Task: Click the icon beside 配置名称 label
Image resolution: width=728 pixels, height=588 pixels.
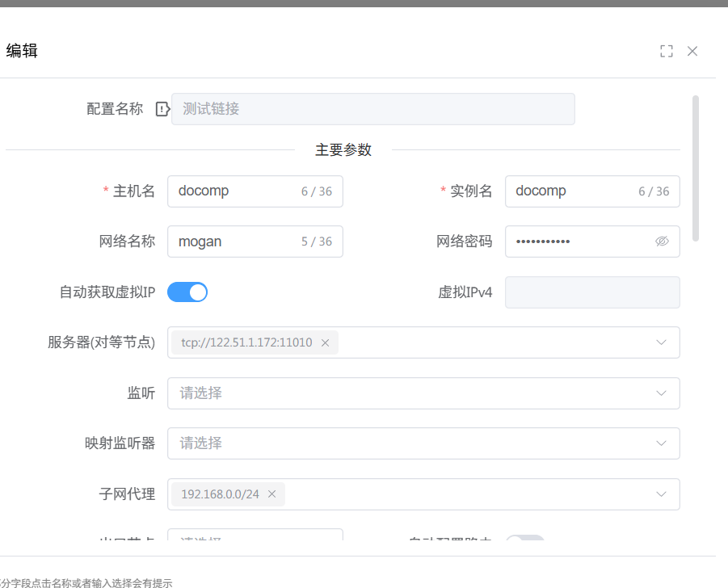Action: point(162,109)
